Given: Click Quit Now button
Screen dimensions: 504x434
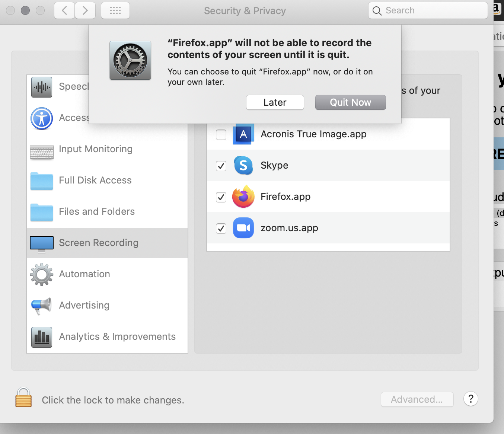Looking at the screenshot, I should click(351, 102).
